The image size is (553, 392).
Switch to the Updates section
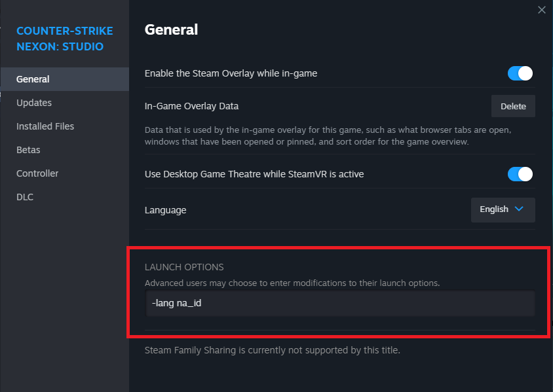click(33, 102)
